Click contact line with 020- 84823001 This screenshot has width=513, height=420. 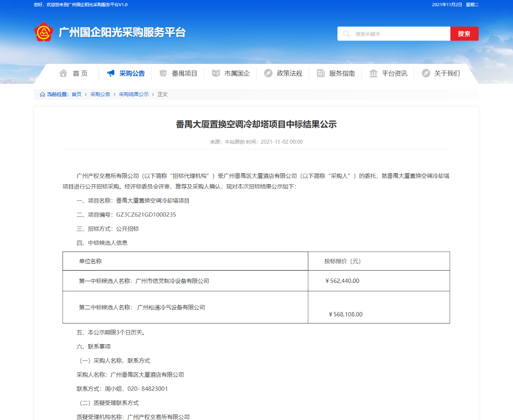122,389
